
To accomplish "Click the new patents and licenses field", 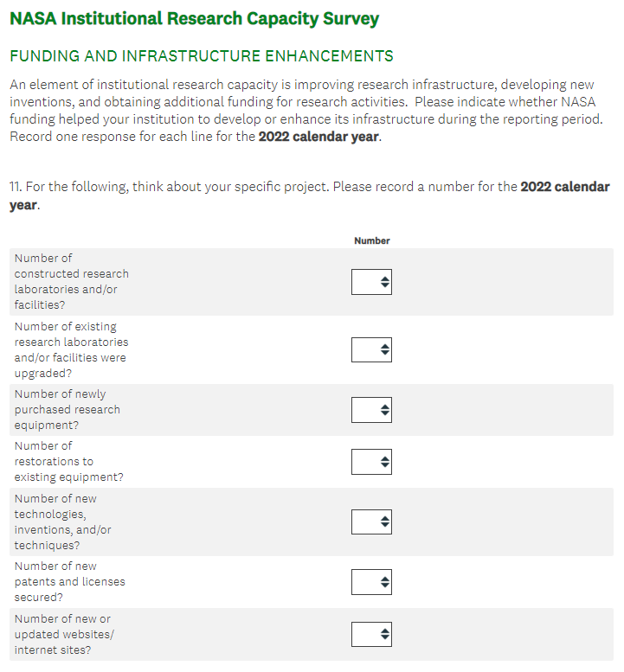I will click(366, 582).
